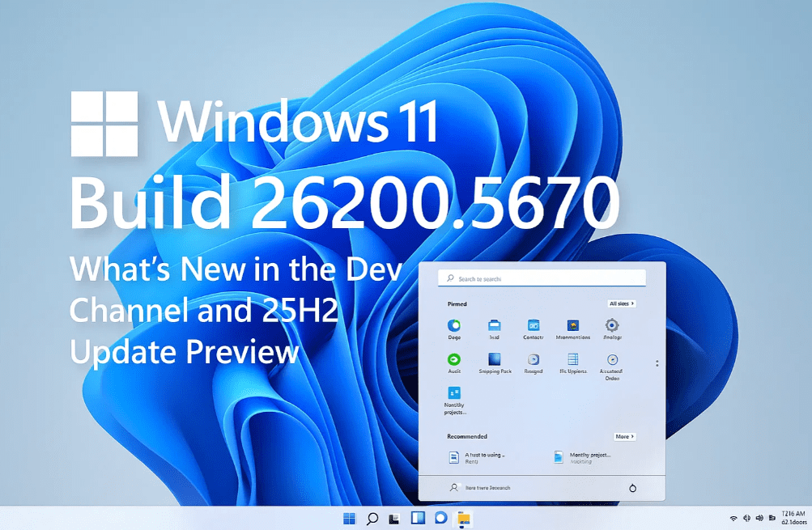Open the Contacts pinned app
812x530 pixels.
pos(534,328)
